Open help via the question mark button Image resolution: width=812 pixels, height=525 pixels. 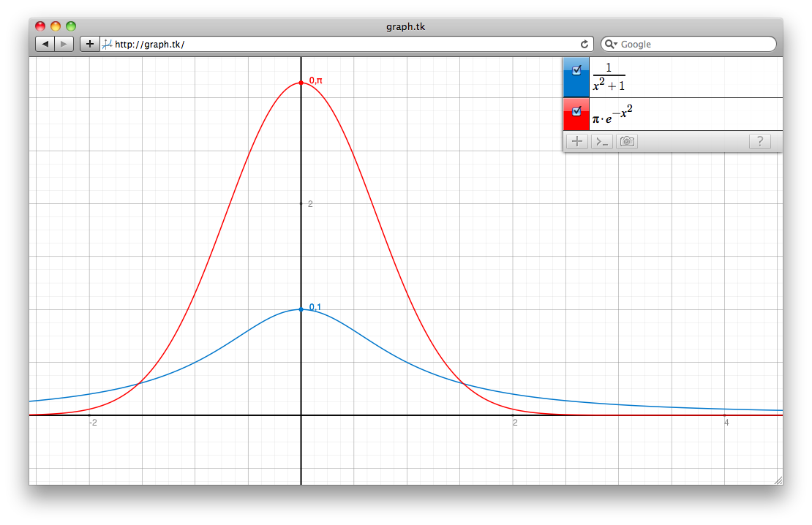tap(759, 141)
